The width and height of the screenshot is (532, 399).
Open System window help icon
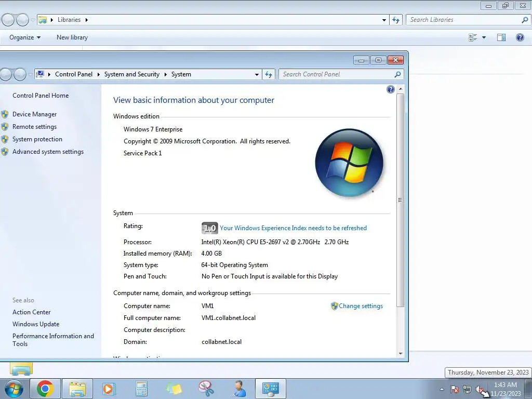391,89
